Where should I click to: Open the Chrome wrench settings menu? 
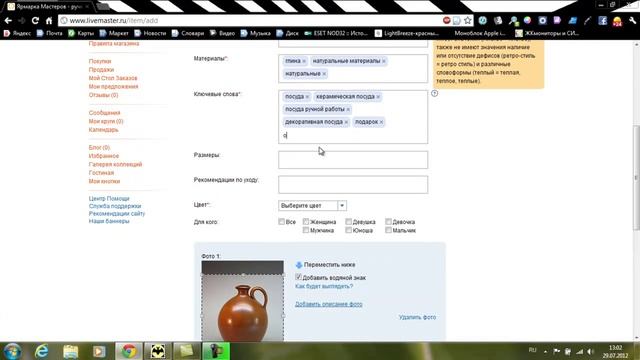tap(633, 20)
